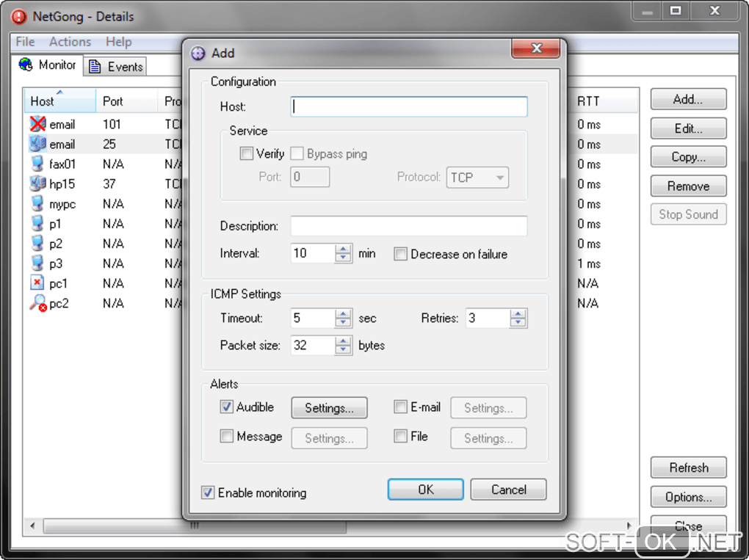The width and height of the screenshot is (749, 560).
Task: Select the 101 port cell
Action: [112, 124]
